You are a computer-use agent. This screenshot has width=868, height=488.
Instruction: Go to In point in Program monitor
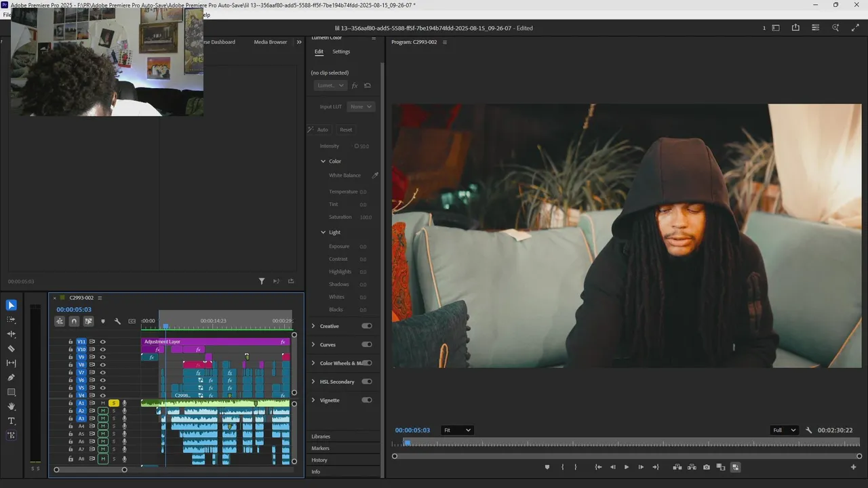(x=598, y=467)
